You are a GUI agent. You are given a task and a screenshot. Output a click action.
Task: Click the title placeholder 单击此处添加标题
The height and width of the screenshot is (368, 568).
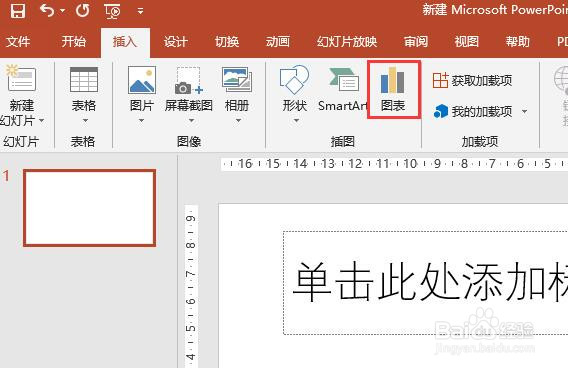(x=426, y=283)
